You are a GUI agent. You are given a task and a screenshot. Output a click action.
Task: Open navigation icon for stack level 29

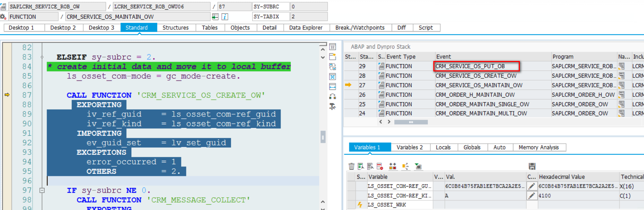[622, 66]
